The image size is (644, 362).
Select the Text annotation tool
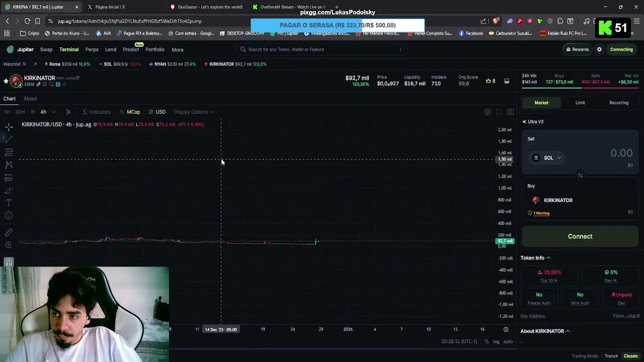pos(9,203)
